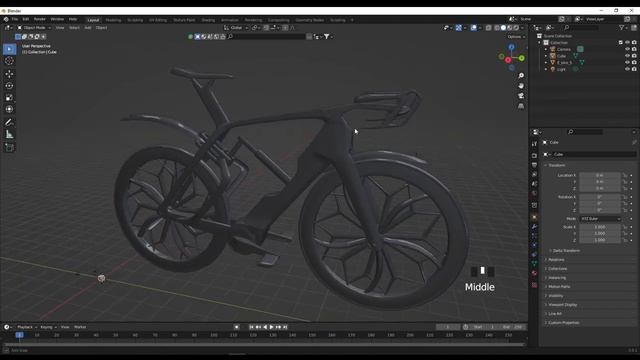
Task: Toggle the camera view icon
Action: [x=521, y=96]
